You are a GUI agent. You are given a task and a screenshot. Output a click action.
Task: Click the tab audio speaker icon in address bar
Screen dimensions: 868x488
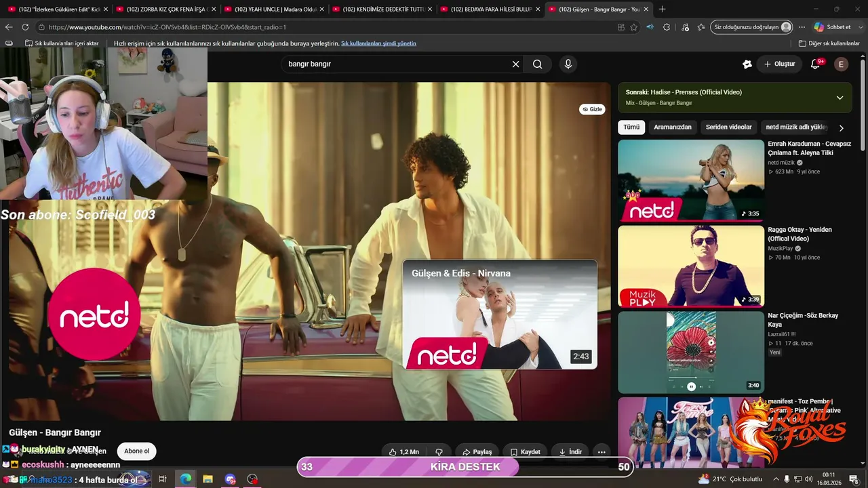pos(650,27)
